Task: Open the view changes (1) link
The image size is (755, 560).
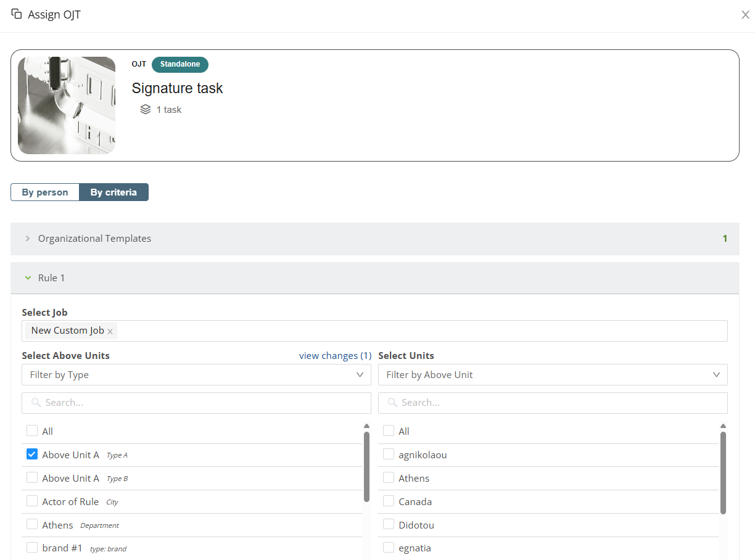Action: click(335, 356)
